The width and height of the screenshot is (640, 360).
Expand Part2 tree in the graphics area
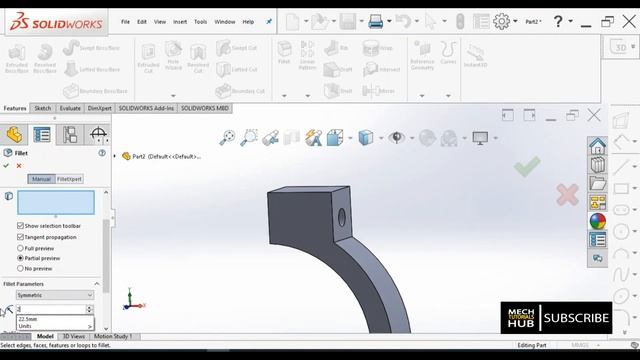point(115,156)
